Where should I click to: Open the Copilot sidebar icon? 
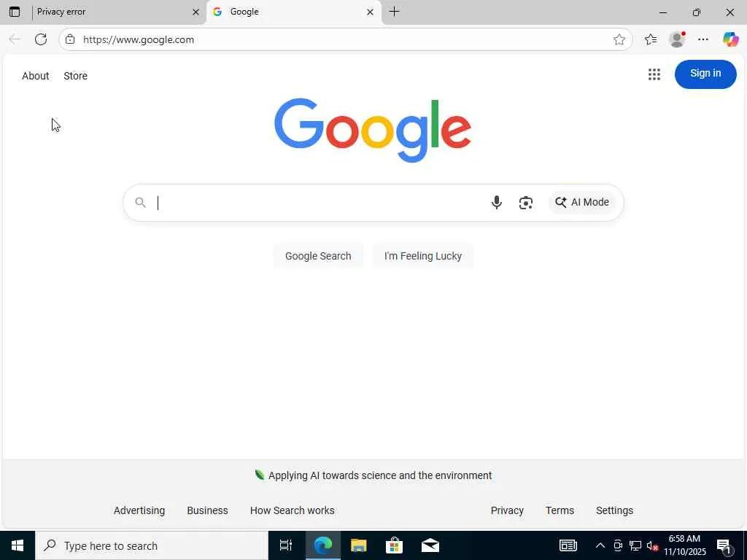tap(730, 39)
